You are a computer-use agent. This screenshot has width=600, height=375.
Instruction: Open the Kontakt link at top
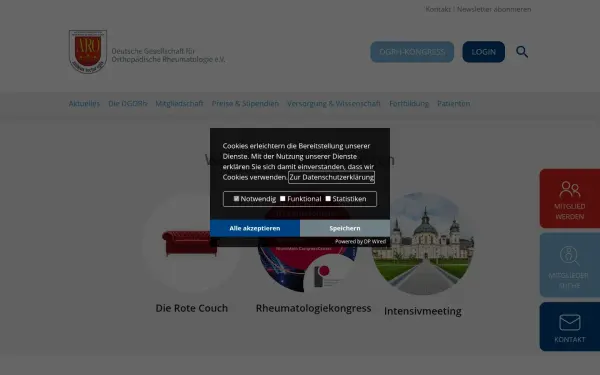coord(438,9)
